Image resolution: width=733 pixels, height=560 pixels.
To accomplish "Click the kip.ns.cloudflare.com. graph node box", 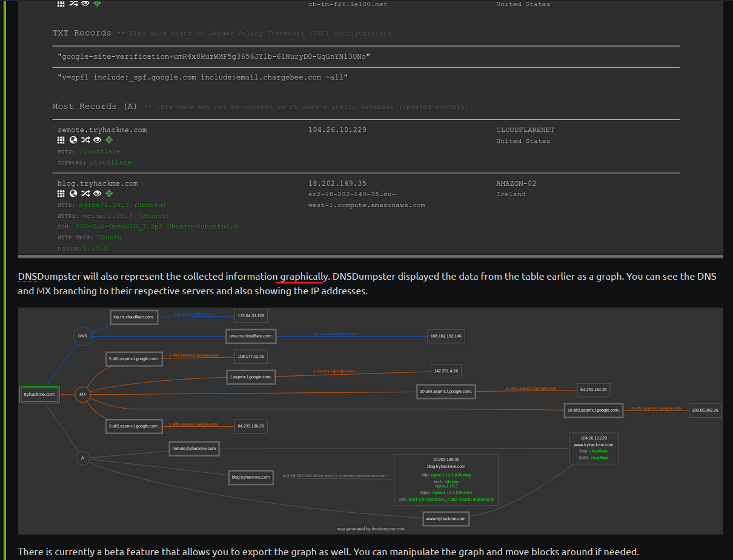I will point(134,317).
